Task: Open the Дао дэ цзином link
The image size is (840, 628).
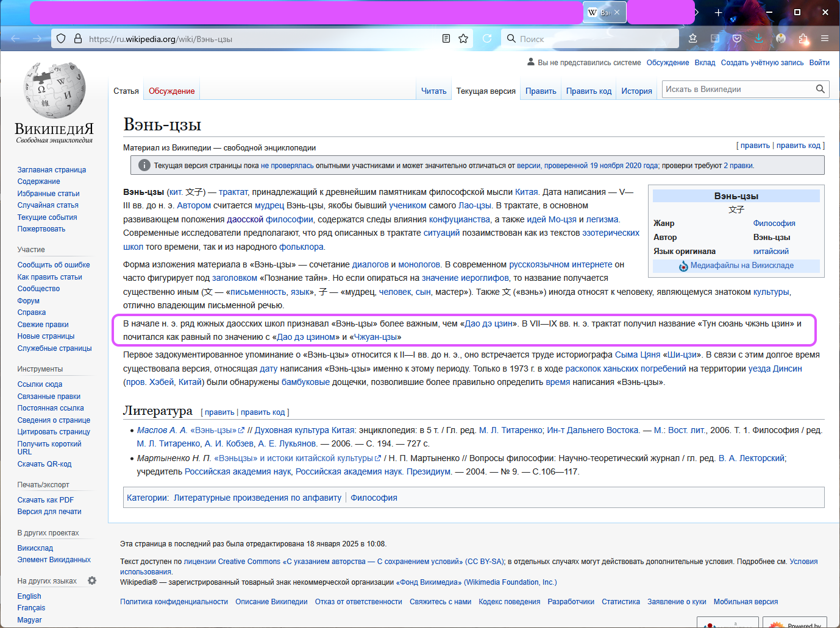Action: tap(305, 337)
